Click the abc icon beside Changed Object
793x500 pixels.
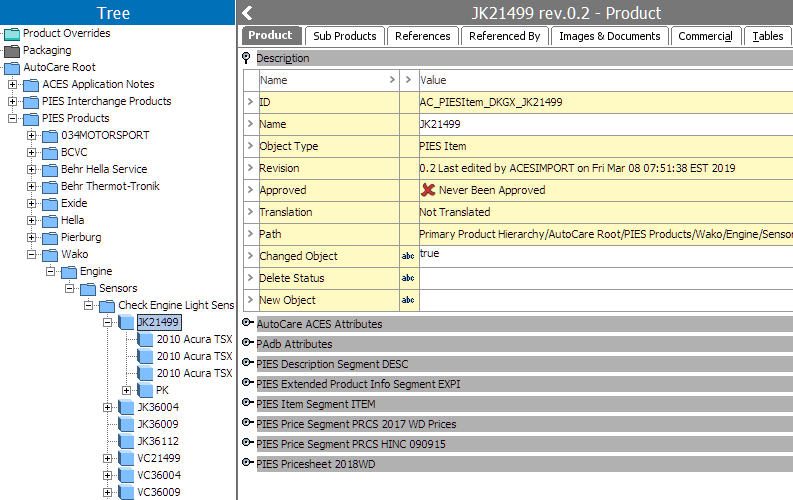point(408,256)
